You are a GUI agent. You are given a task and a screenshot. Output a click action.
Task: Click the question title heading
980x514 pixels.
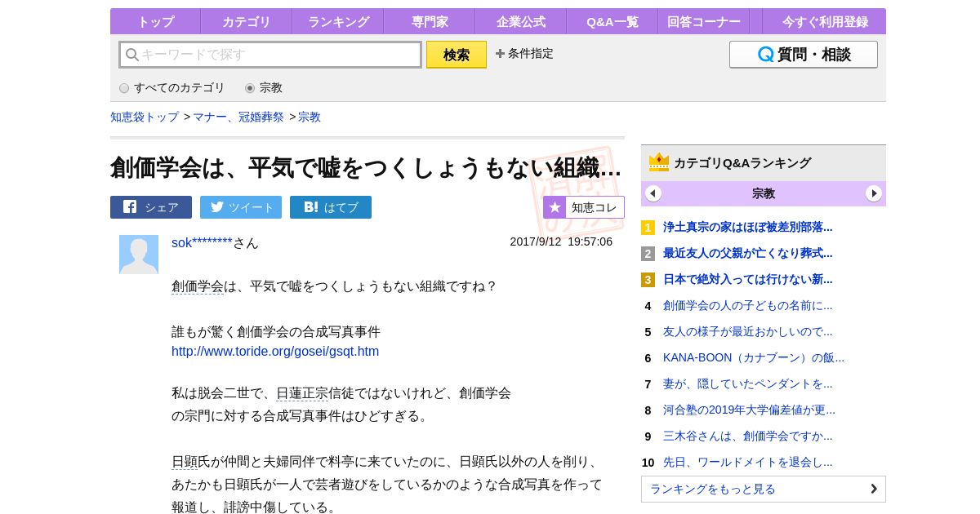point(366,167)
